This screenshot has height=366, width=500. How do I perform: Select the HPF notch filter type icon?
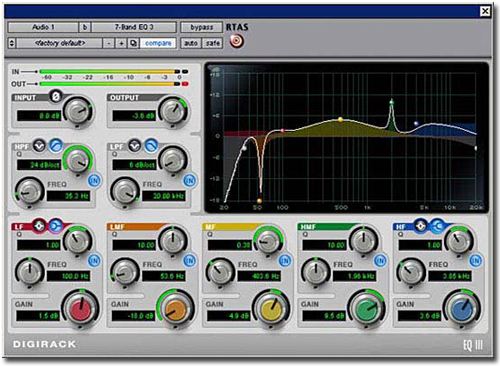(x=40, y=146)
